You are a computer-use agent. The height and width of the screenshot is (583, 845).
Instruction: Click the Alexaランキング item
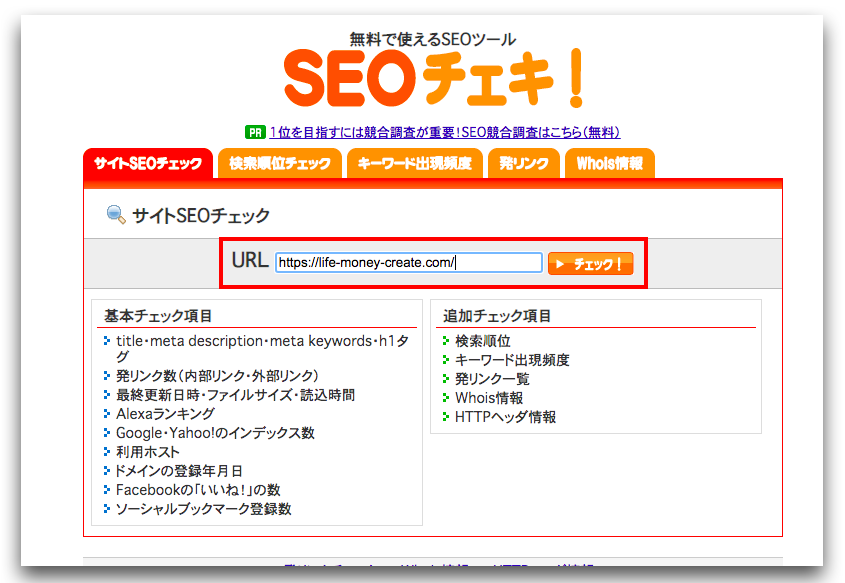(165, 414)
